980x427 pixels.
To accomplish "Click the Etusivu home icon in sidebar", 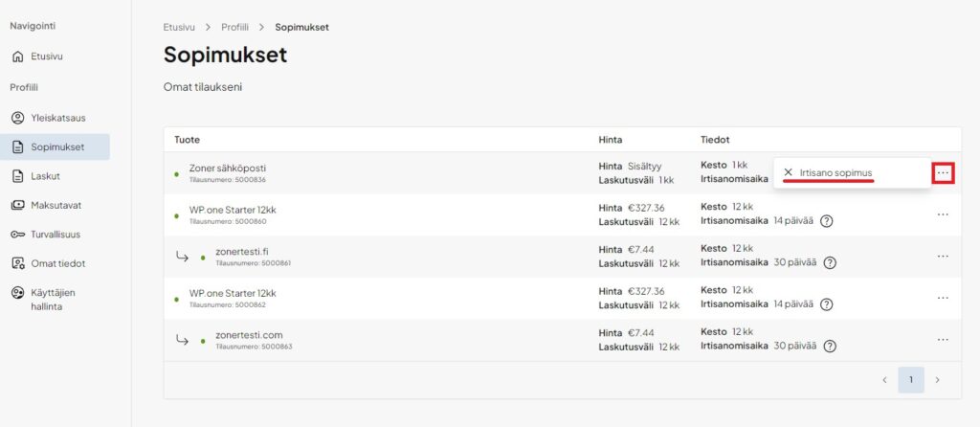I will tap(17, 56).
